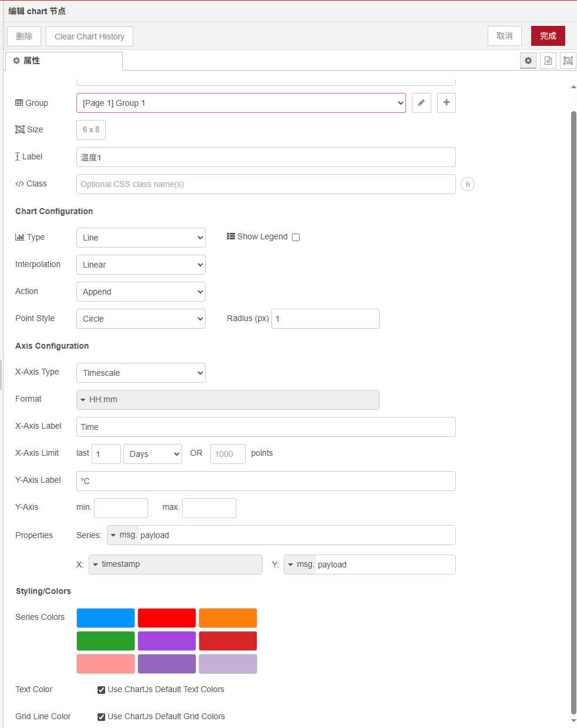Toggle Use ChartJs Default Grid Colors
The height and width of the screenshot is (728, 577).
click(101, 717)
